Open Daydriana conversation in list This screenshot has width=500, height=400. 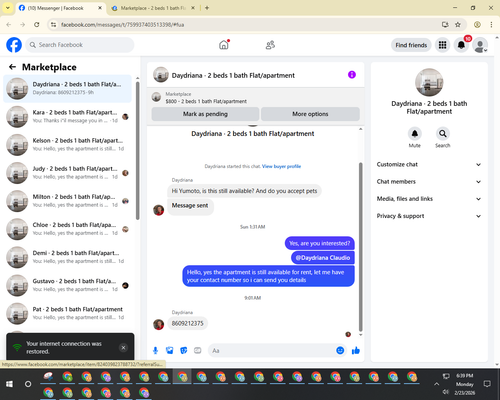pos(67,88)
